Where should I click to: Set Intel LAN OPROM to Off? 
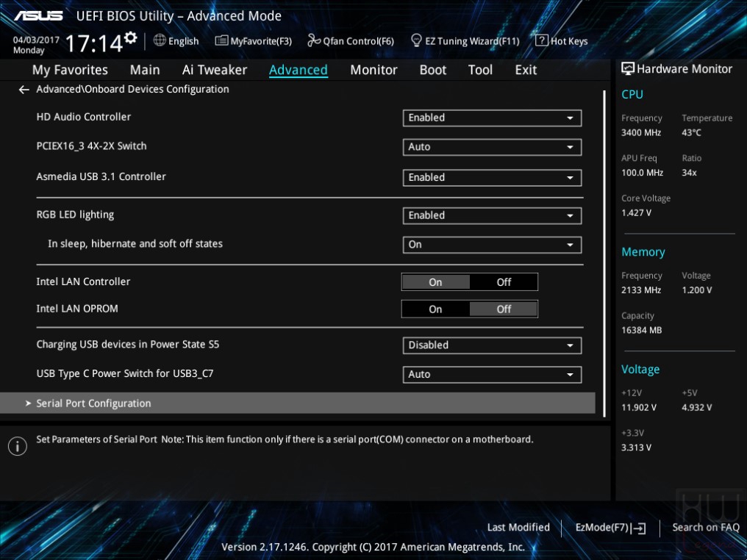point(504,309)
